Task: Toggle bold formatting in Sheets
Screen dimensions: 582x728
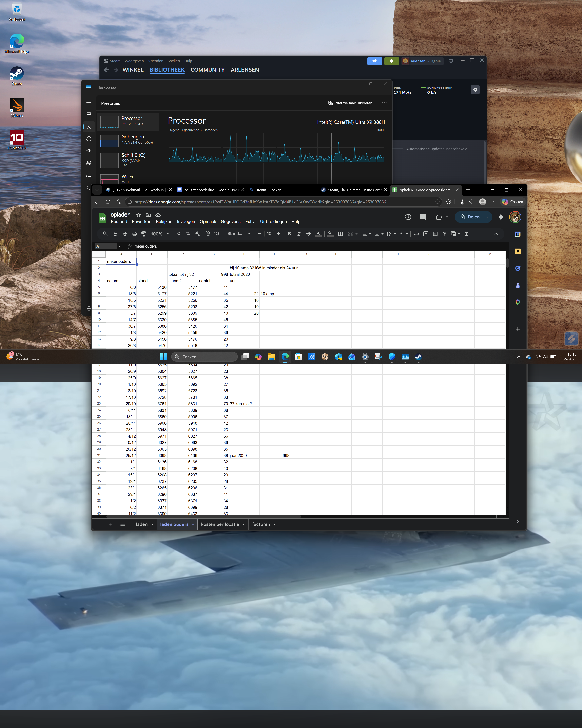Action: tap(289, 234)
